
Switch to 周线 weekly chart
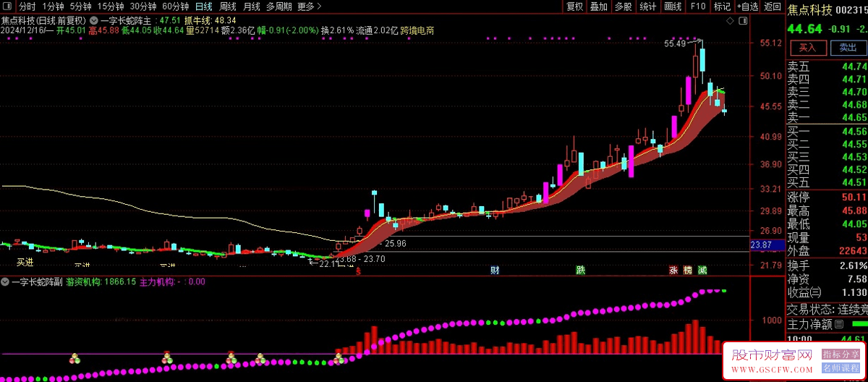click(227, 7)
